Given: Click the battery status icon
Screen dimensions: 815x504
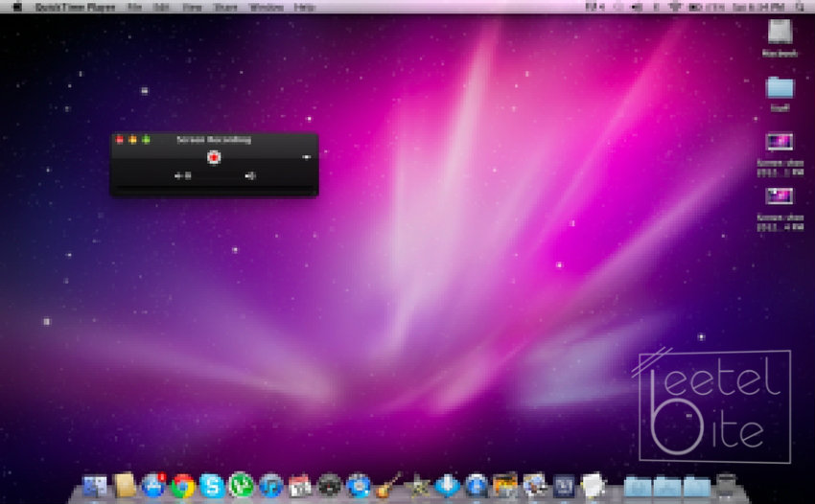Looking at the screenshot, I should 695,7.
